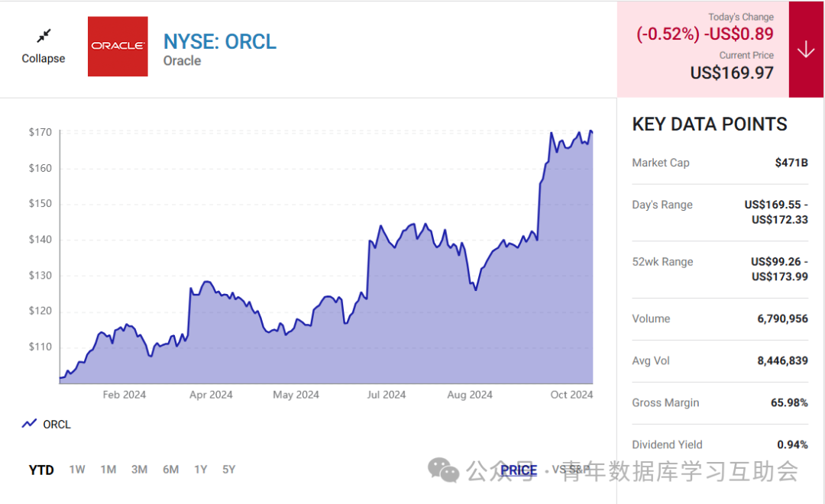The width and height of the screenshot is (825, 504).
Task: Click the red down-arrow price change icon
Action: click(x=806, y=50)
